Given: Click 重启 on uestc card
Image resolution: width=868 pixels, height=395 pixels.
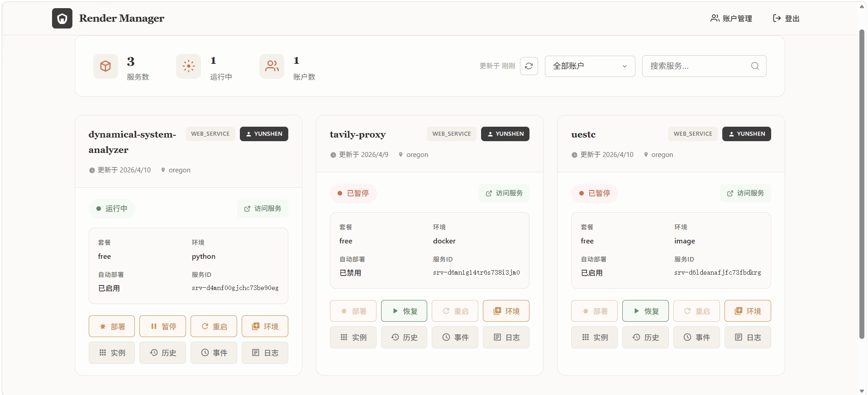Looking at the screenshot, I should [x=696, y=311].
